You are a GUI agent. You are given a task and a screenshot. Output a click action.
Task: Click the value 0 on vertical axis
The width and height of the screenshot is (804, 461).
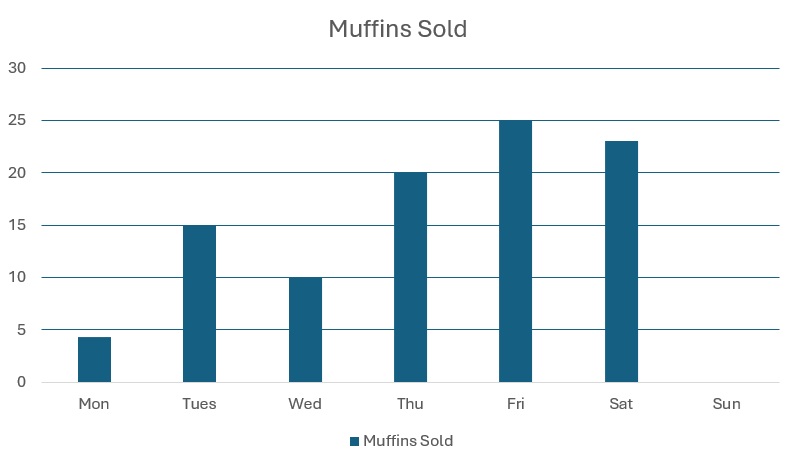pos(22,382)
